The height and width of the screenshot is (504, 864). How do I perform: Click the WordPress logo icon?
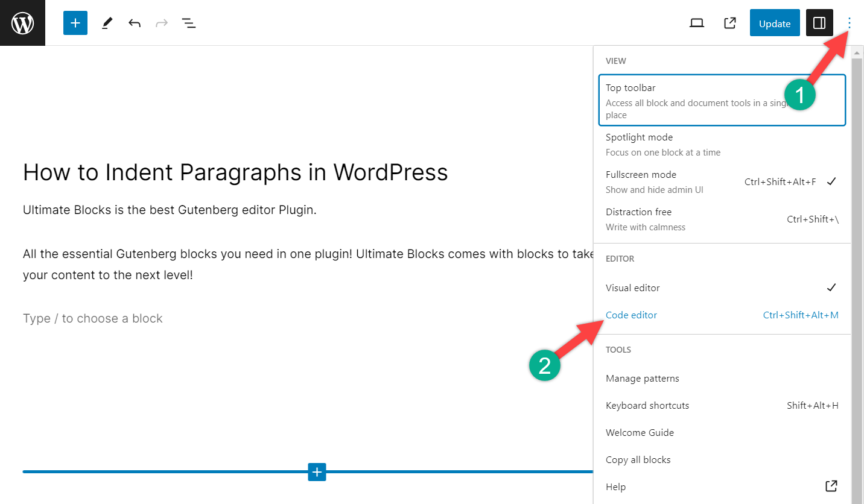click(22, 23)
